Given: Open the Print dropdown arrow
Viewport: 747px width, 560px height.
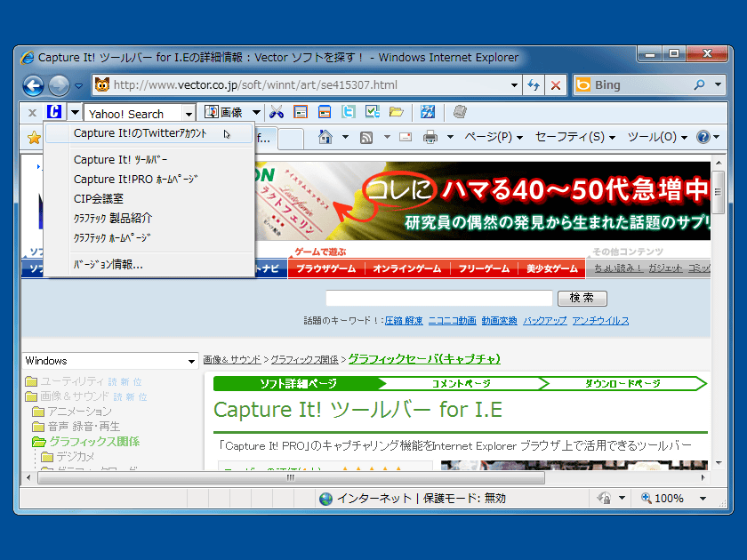Looking at the screenshot, I should pyautogui.click(x=450, y=137).
